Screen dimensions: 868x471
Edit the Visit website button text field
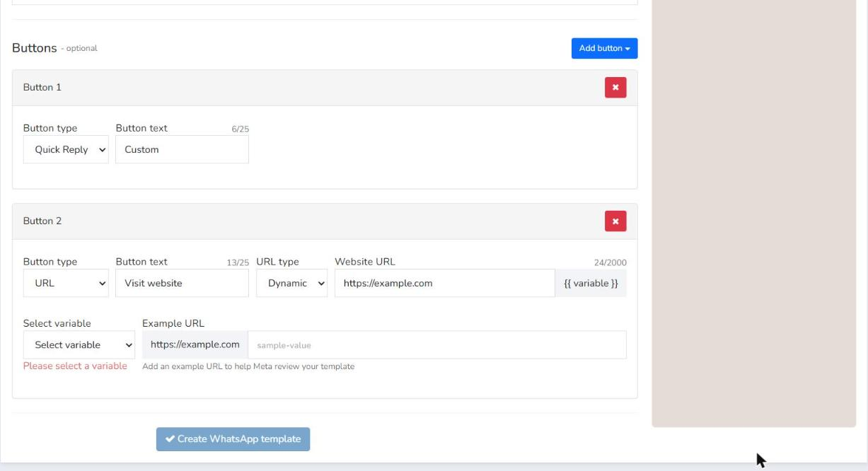click(182, 283)
